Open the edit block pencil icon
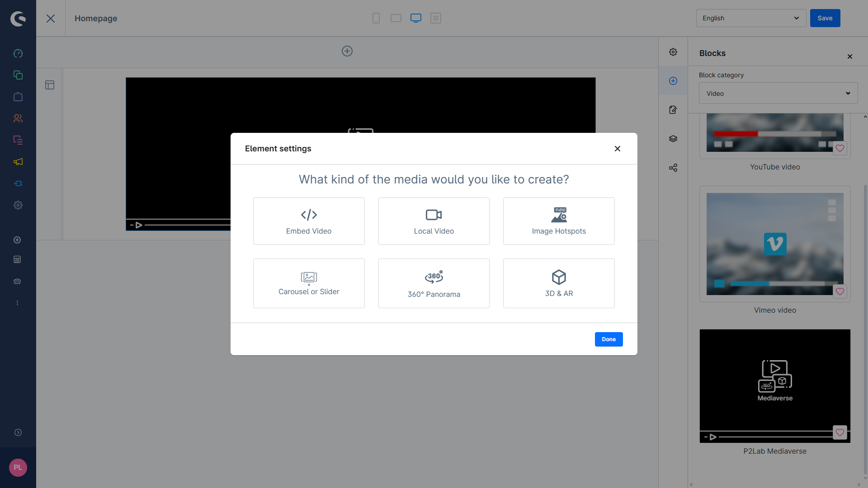Screen dimensions: 868x488 673,110
